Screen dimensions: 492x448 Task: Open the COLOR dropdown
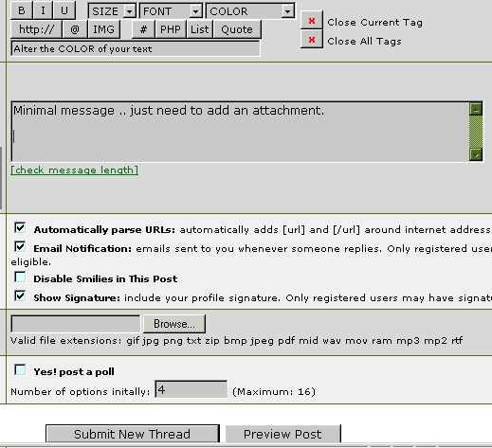click(250, 11)
